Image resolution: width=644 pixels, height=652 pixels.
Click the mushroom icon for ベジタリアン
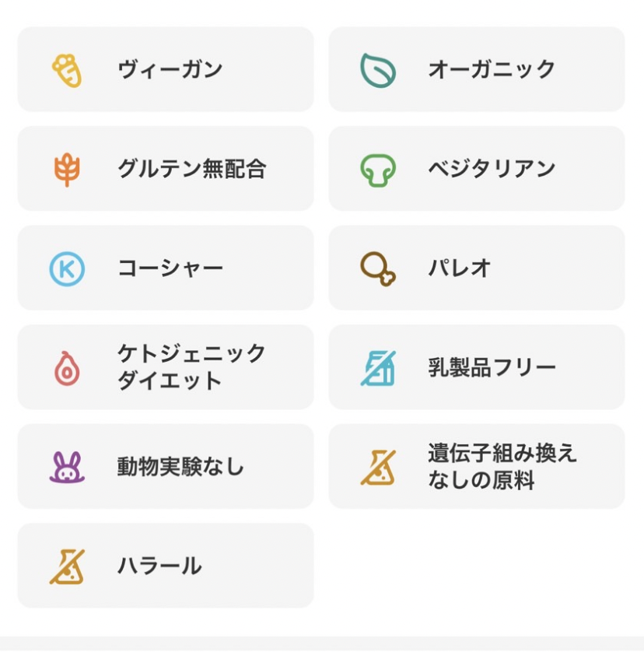click(x=377, y=170)
